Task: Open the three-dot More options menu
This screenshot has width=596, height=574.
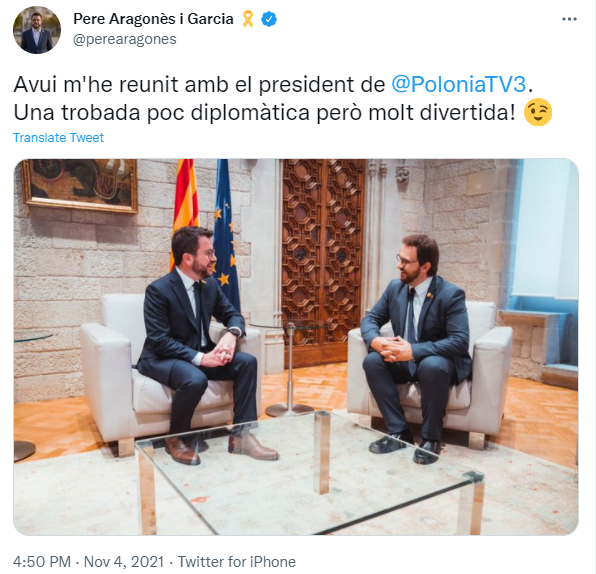Action: point(569,19)
